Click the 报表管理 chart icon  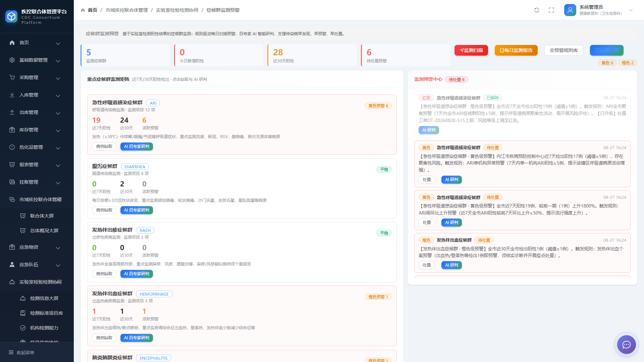(x=12, y=165)
